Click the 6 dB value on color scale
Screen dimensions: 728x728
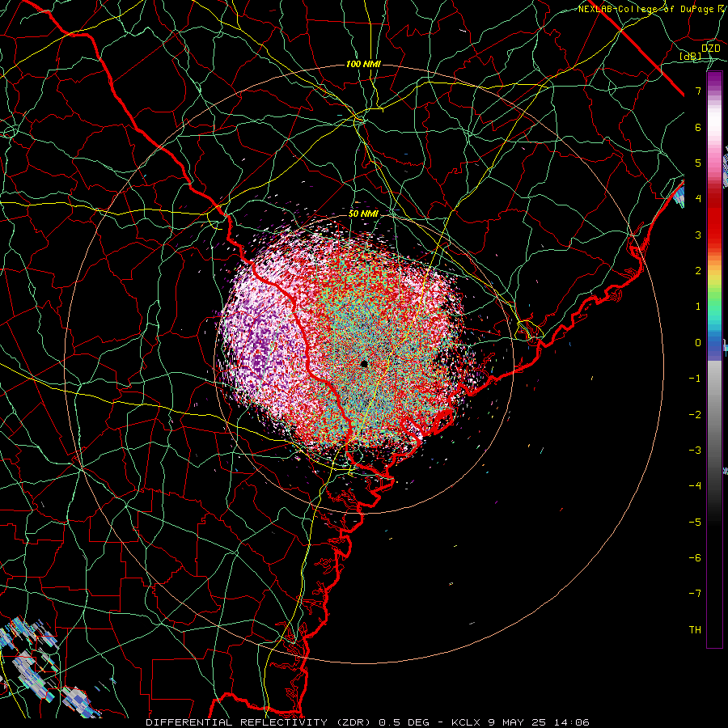pos(698,127)
